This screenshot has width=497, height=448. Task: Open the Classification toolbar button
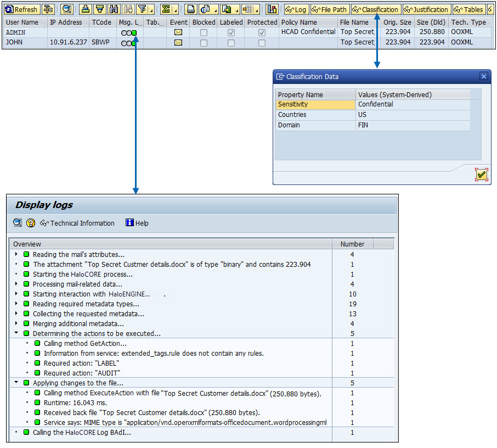(376, 9)
